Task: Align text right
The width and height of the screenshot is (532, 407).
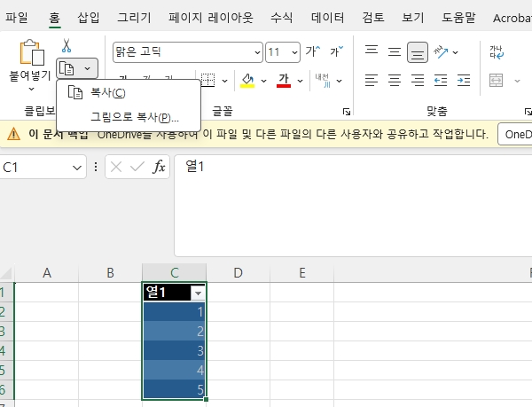Action: pos(418,81)
